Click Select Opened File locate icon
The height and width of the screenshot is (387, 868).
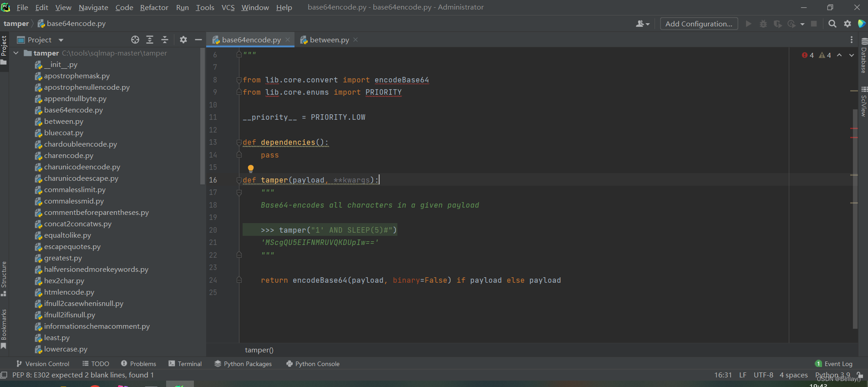[135, 40]
